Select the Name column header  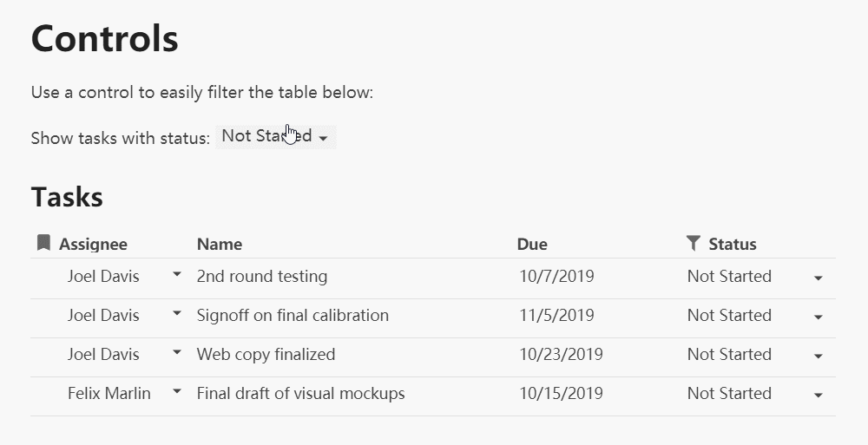click(220, 244)
